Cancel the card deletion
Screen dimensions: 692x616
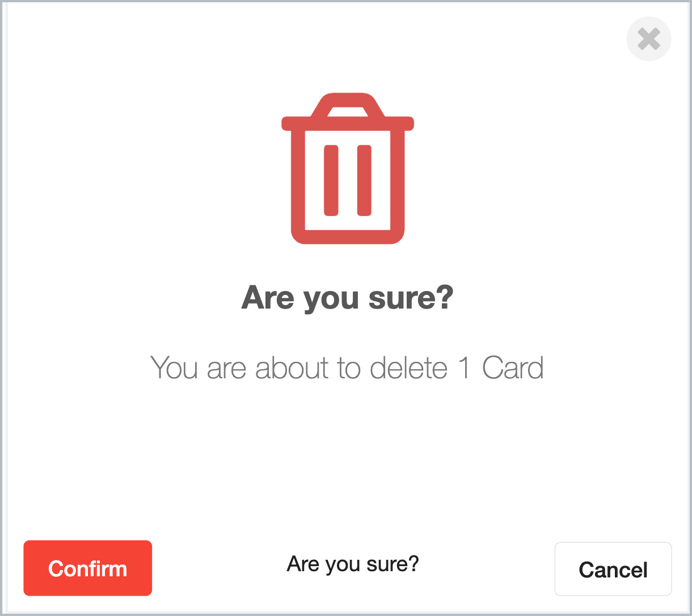(x=613, y=569)
